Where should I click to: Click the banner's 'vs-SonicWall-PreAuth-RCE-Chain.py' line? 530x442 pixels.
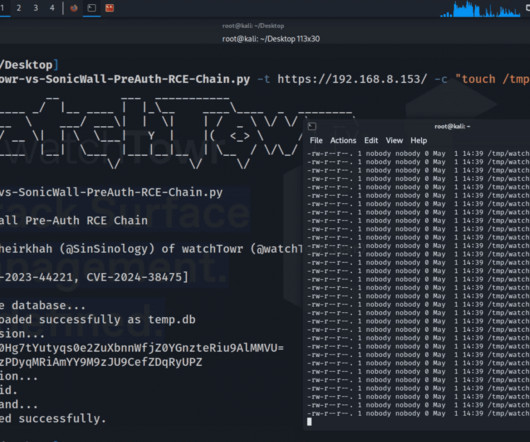[111, 193]
